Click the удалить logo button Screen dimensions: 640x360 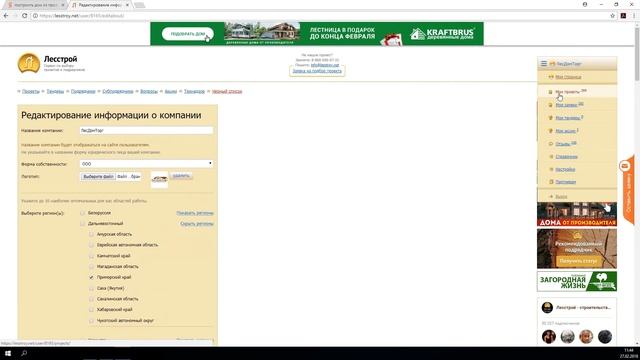click(x=181, y=176)
